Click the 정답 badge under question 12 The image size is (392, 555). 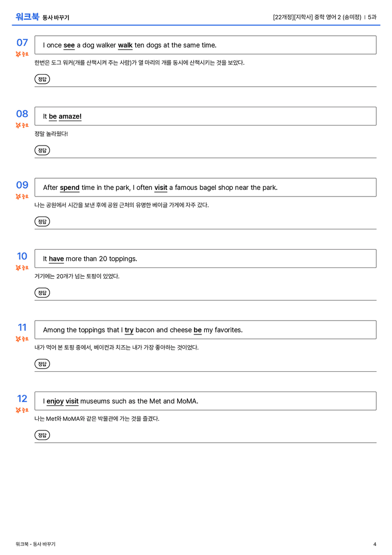click(x=42, y=435)
